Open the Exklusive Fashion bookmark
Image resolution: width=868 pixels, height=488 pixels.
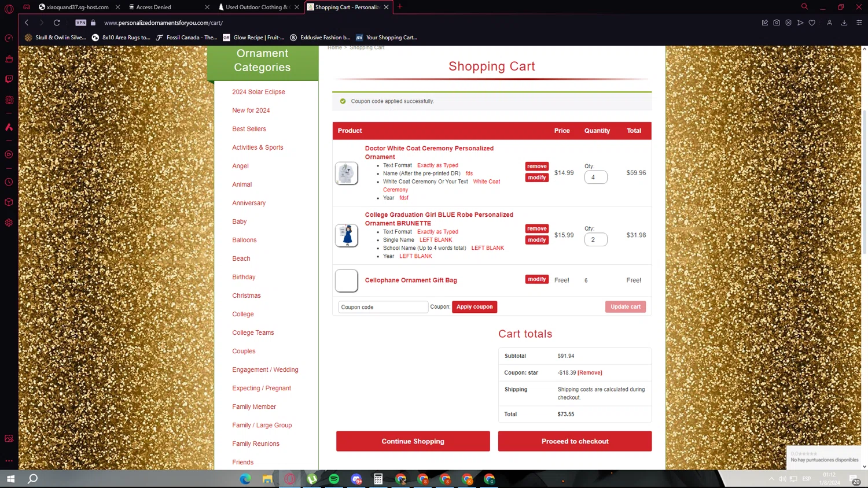point(320,38)
